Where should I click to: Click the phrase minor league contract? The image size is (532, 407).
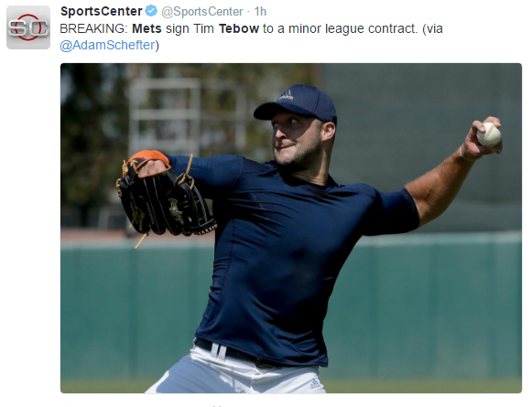coord(353,28)
